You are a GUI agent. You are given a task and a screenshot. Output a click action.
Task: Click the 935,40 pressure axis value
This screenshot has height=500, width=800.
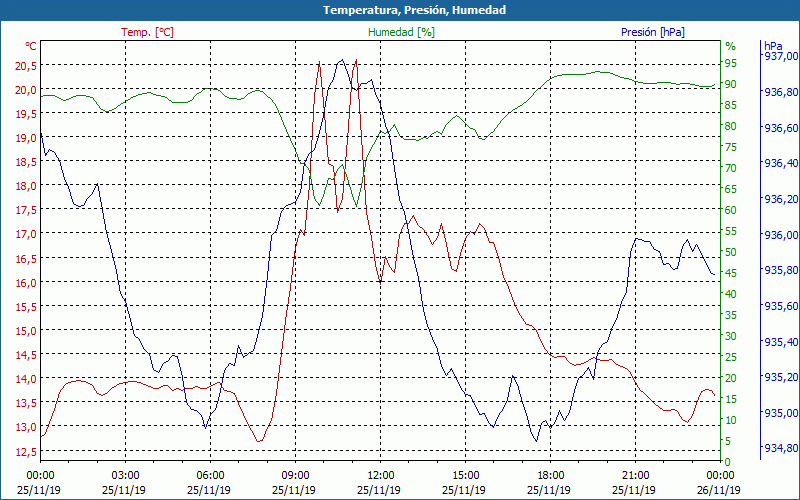(781, 341)
